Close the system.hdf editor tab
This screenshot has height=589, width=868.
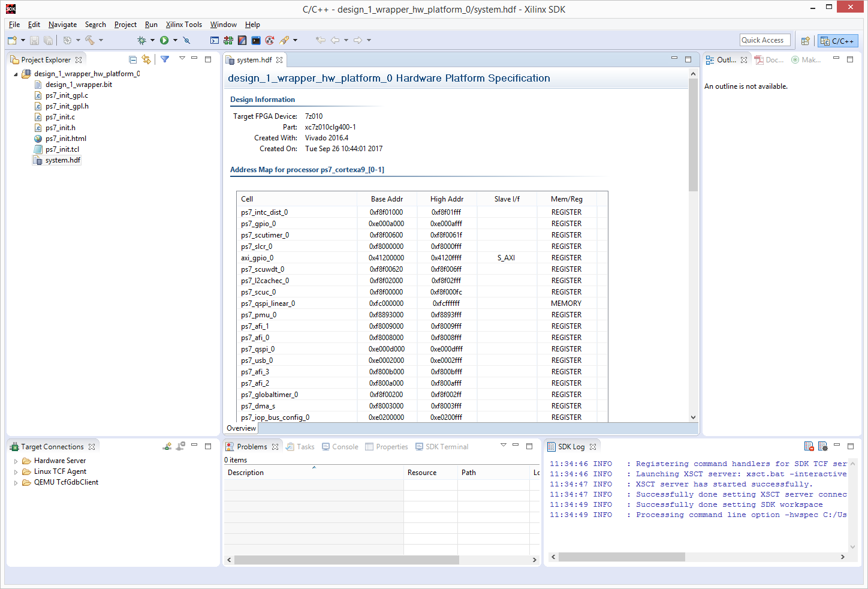point(279,60)
